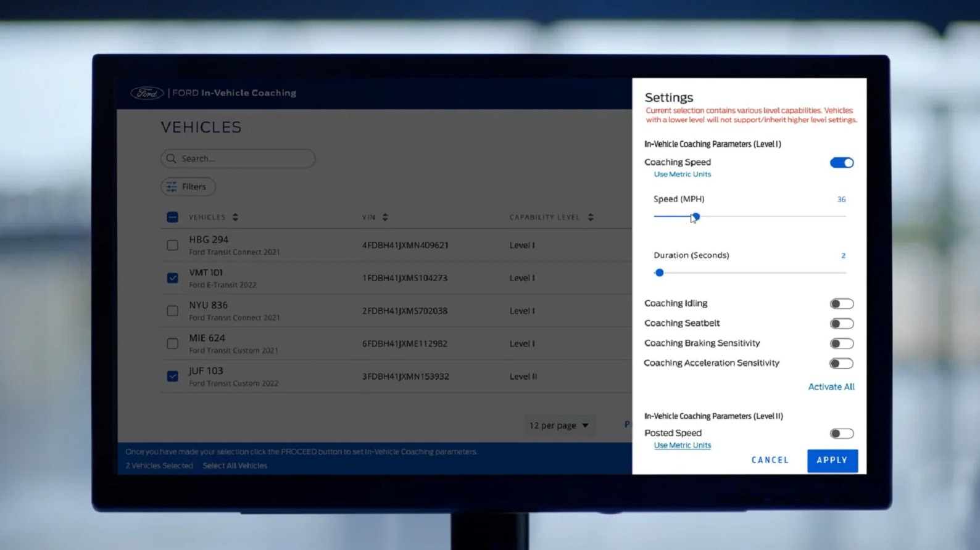Toggle the select-all vehicles header checkbox
The width and height of the screenshot is (980, 550).
tap(173, 217)
